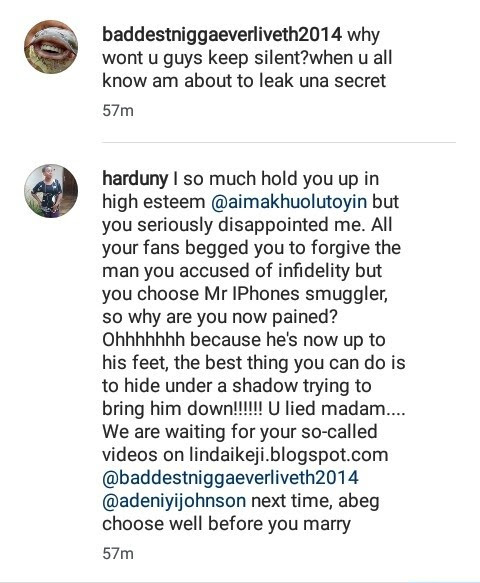Tap the blue mention ending in liveth2014
This screenshot has width=480, height=583.
(x=231, y=478)
